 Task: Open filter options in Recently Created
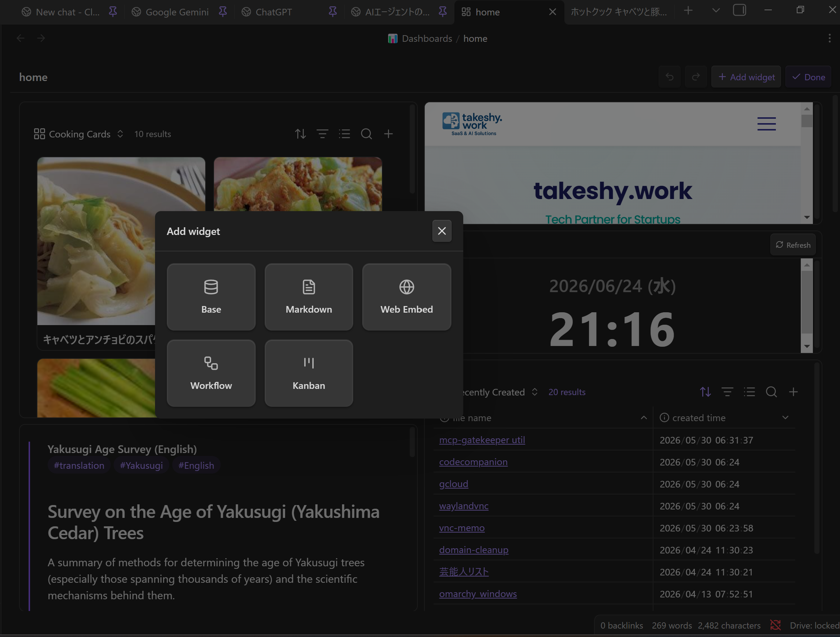727,392
